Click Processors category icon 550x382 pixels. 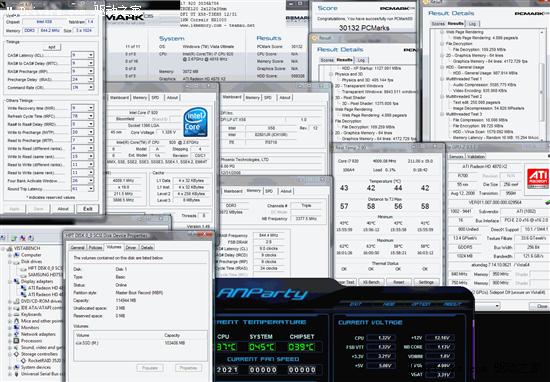(x=16, y=341)
